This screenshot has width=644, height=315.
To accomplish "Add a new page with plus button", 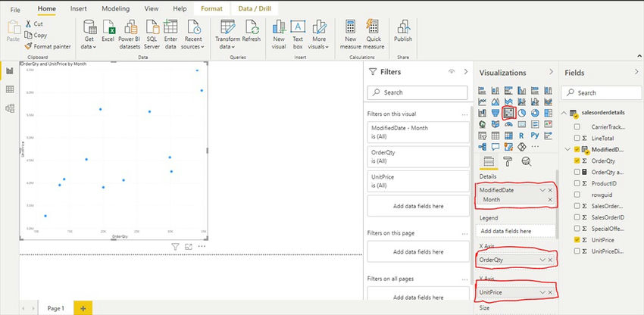I will (x=83, y=308).
